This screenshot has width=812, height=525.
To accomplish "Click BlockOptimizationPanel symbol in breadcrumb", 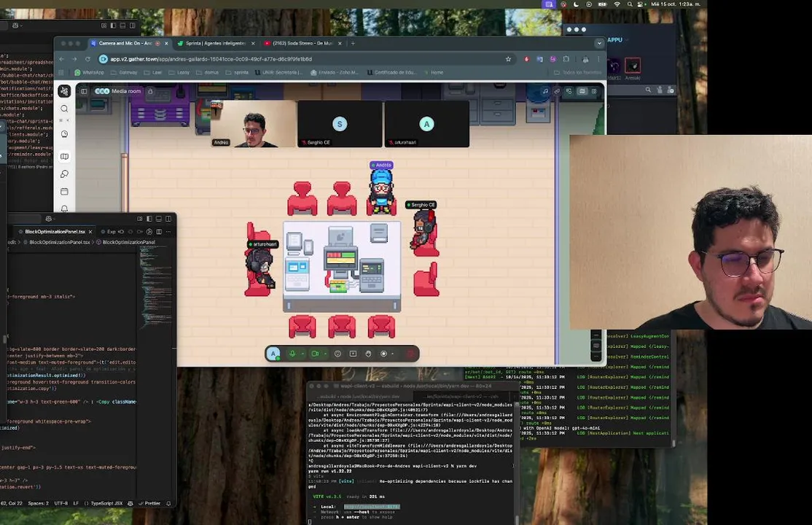I will (x=128, y=242).
